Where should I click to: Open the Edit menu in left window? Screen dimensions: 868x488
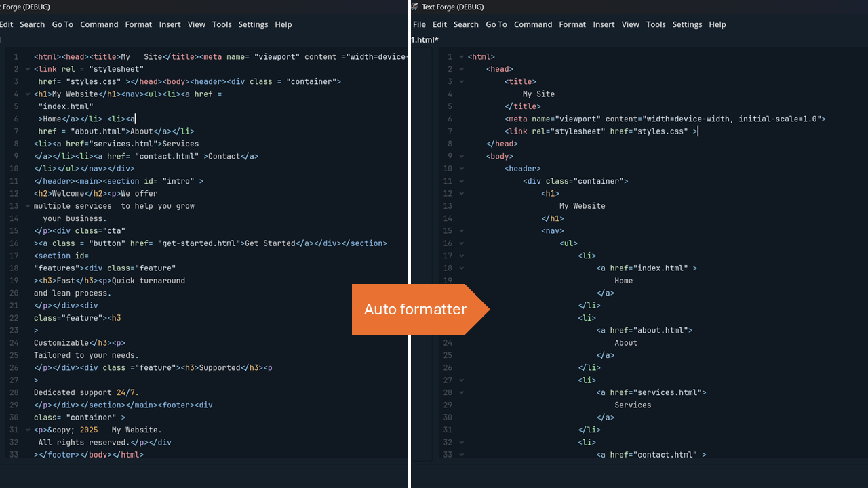6,24
